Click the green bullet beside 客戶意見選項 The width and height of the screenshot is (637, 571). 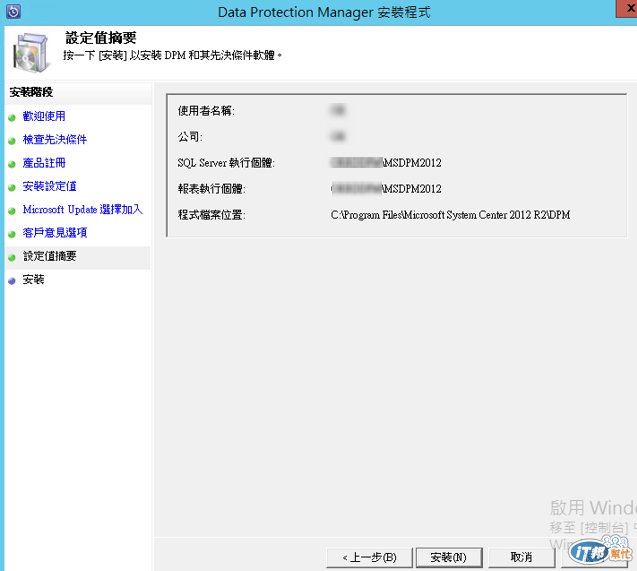pos(12,234)
